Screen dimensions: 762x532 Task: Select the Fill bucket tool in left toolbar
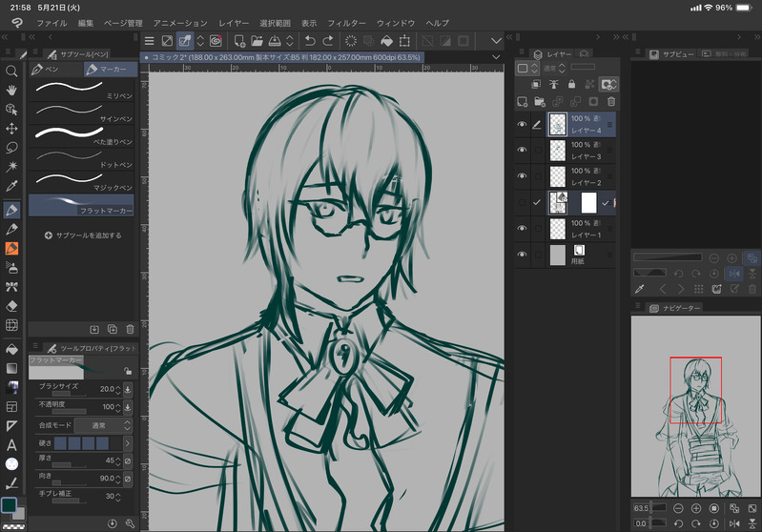coord(11,349)
